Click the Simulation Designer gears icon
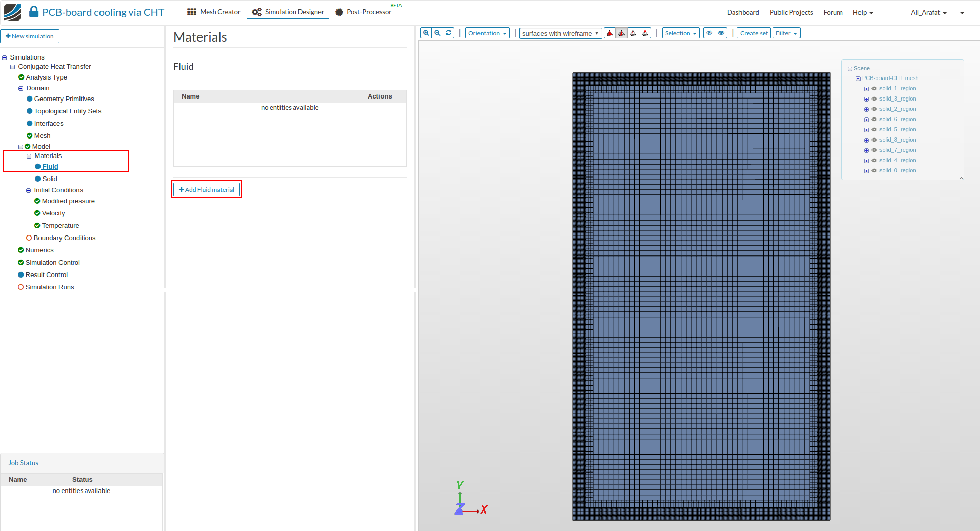 [x=256, y=12]
